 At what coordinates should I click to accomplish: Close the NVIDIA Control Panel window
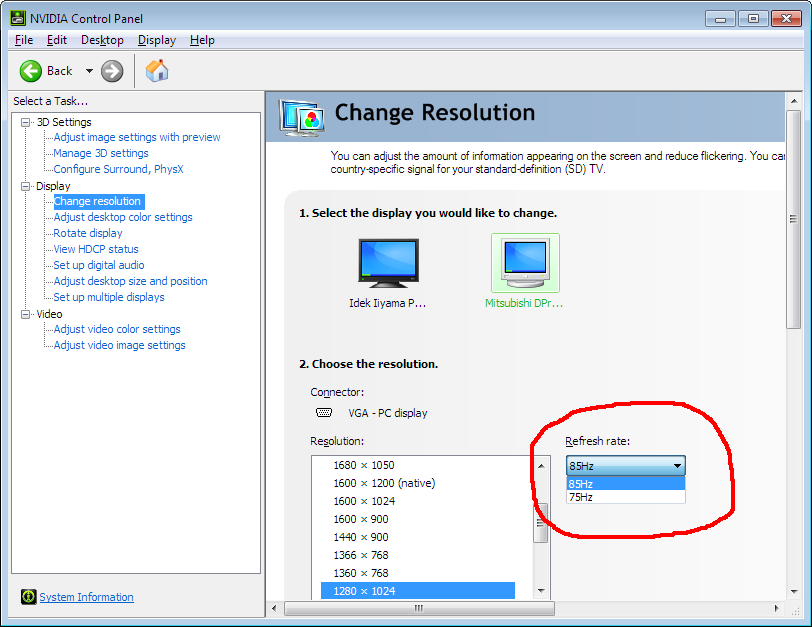pyautogui.click(x=786, y=19)
